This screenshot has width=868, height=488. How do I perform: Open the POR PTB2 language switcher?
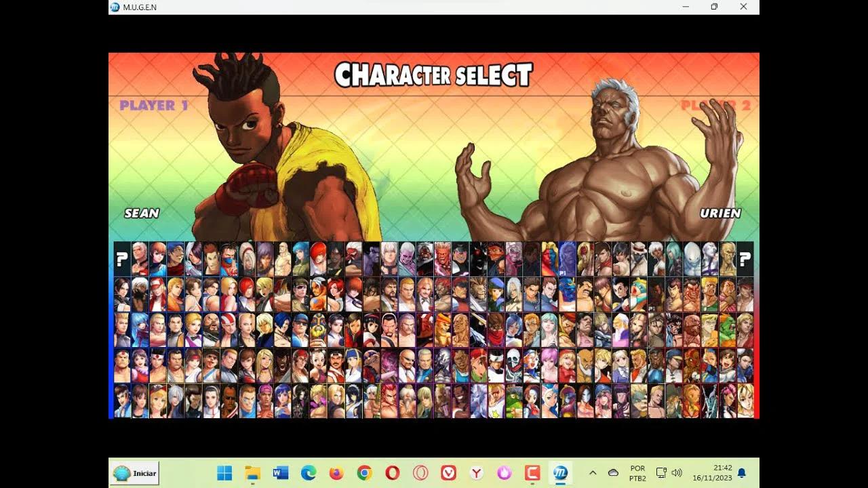[x=637, y=473]
